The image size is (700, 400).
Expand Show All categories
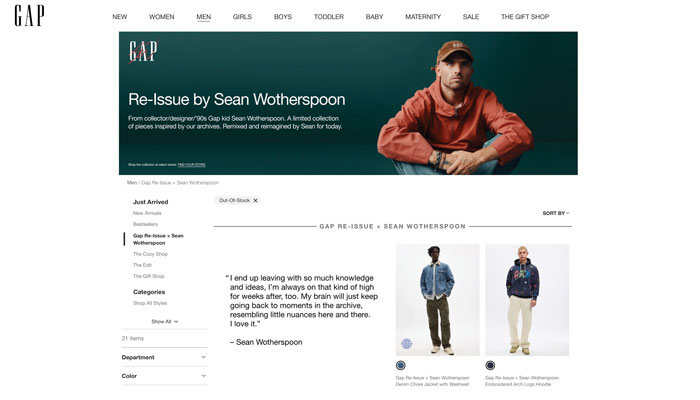[164, 321]
